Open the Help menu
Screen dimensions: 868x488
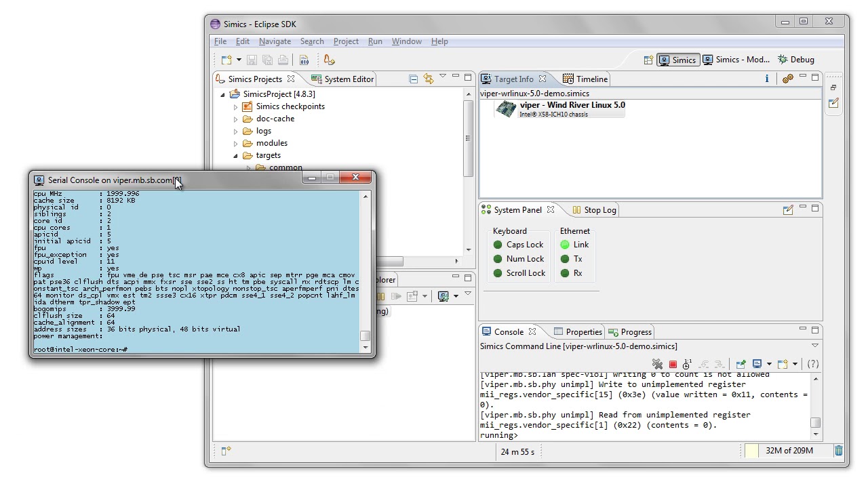439,41
